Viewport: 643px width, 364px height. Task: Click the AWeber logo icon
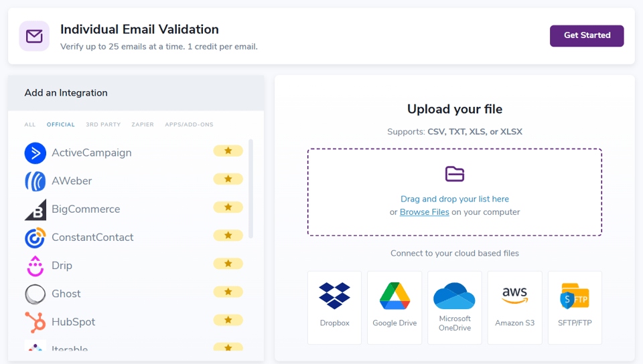tap(35, 181)
